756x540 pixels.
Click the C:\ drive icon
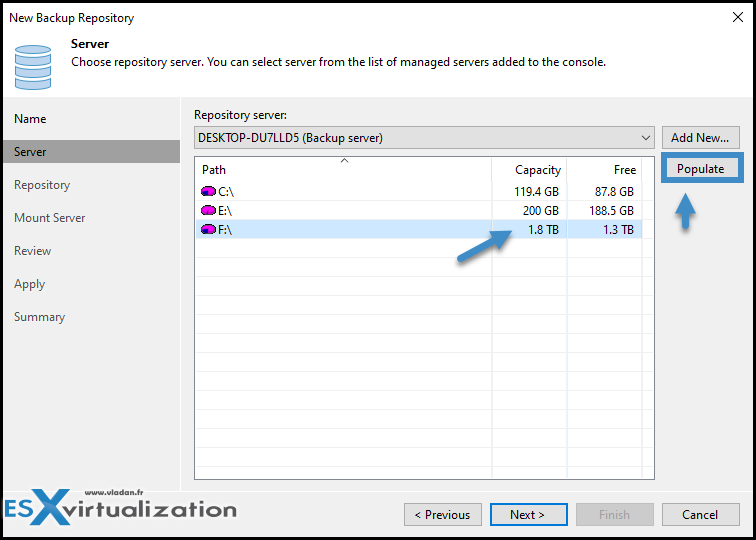(x=208, y=192)
